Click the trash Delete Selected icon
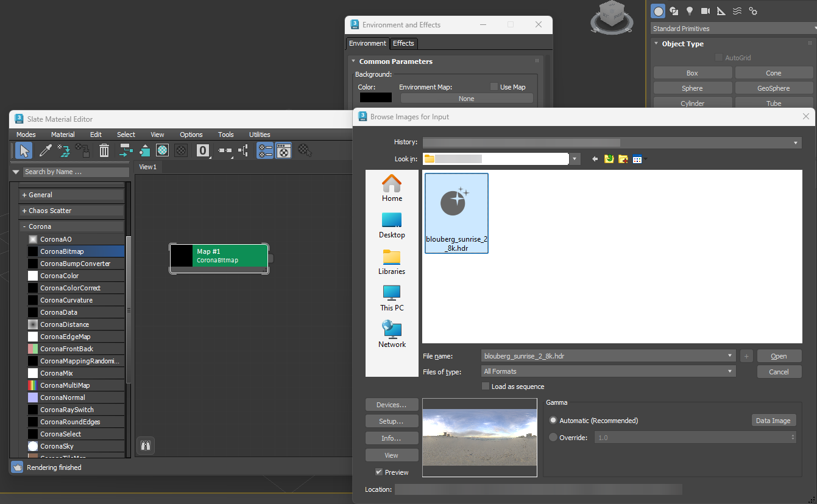The width and height of the screenshot is (817, 504). [104, 150]
